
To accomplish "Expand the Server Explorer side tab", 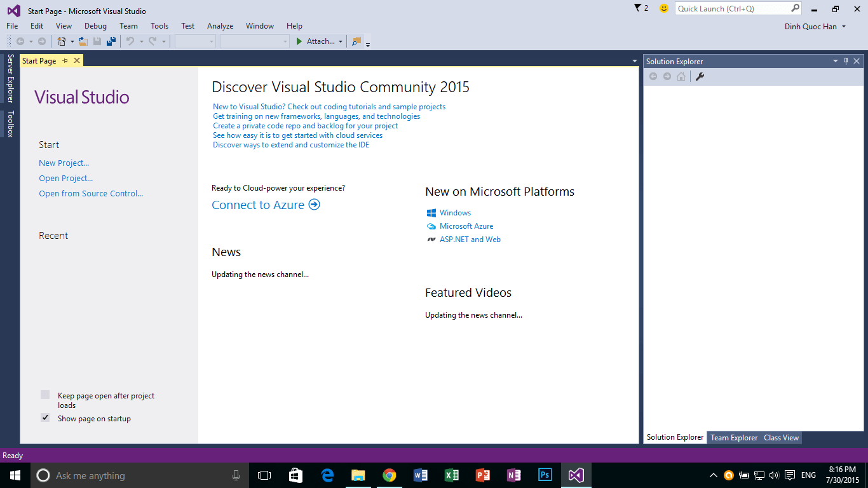I will pos(10,79).
